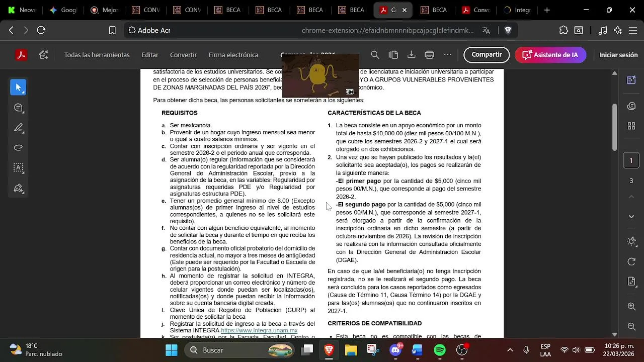Open the translate icon in the address bar

[486, 30]
